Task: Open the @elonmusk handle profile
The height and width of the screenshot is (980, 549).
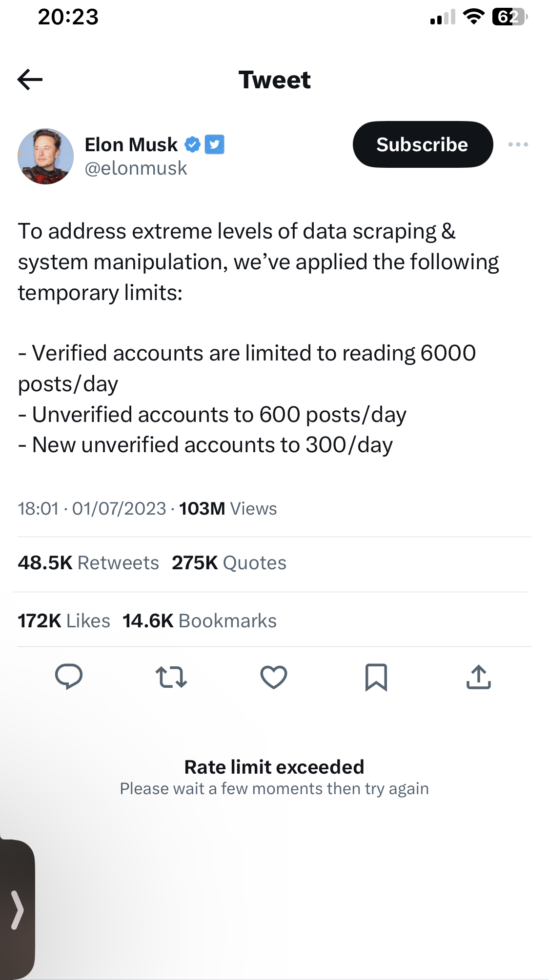Action: point(136,168)
